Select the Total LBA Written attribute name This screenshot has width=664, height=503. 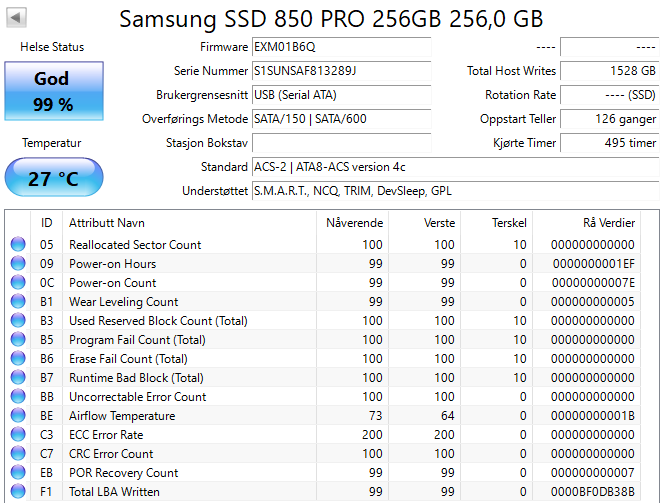114,492
